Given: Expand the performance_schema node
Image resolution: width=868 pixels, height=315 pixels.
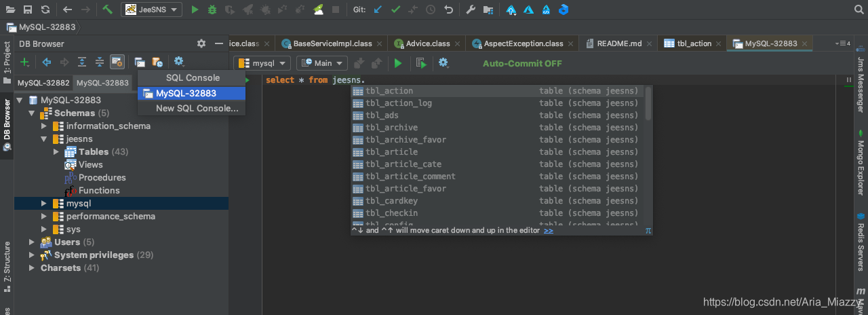Looking at the screenshot, I should [44, 216].
